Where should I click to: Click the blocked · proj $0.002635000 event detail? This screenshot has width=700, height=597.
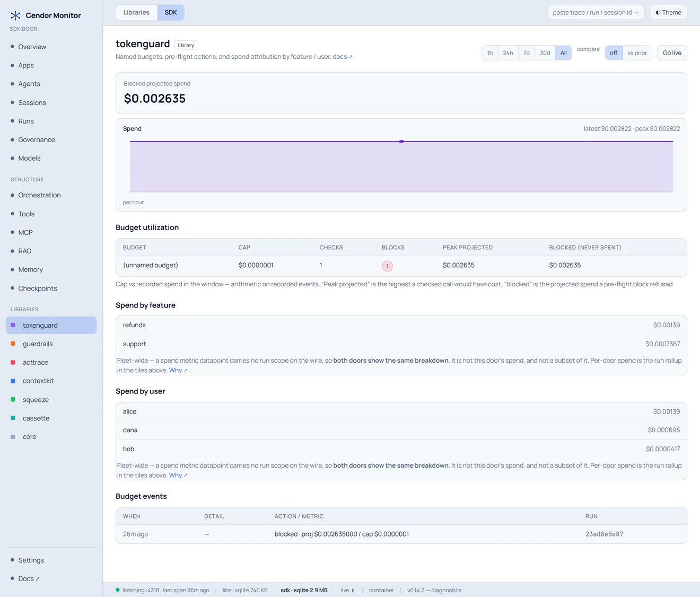[x=342, y=534]
